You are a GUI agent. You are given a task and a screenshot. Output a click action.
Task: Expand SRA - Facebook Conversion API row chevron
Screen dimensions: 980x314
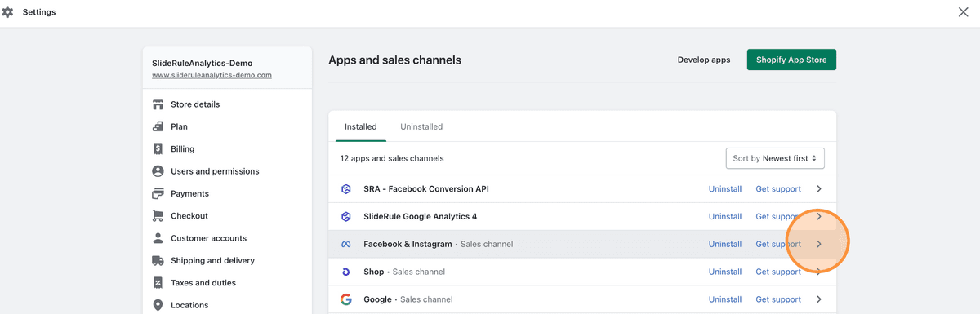coord(819,189)
